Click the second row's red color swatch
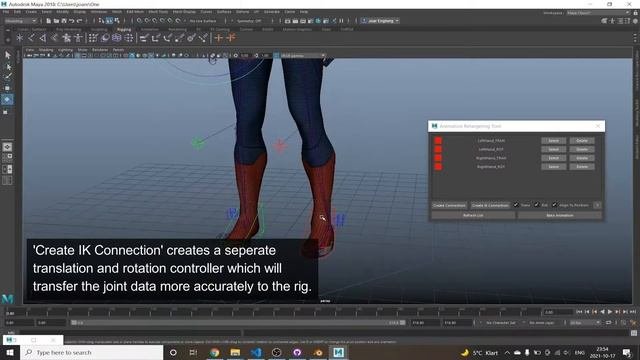Viewport: 640px width, 360px height. click(438, 149)
